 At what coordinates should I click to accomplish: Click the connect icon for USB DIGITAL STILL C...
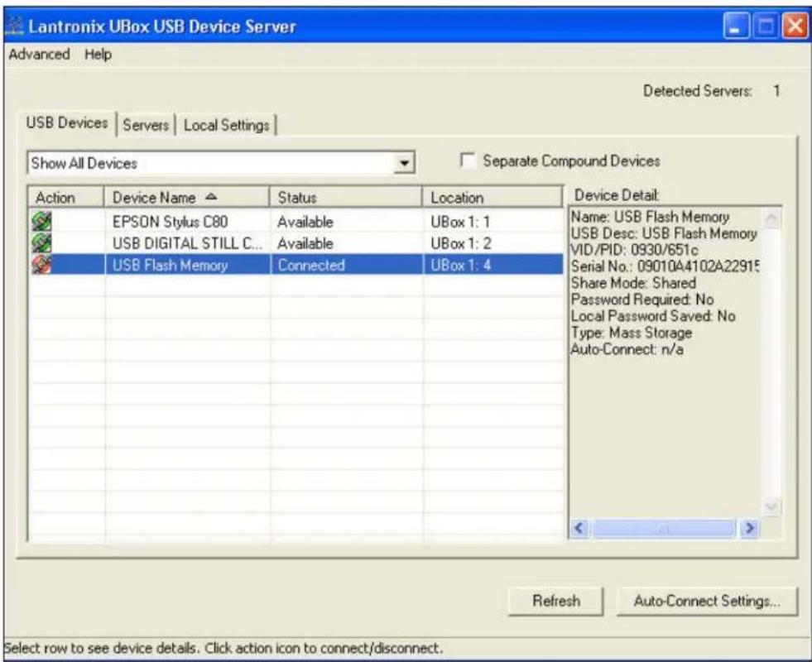(42, 242)
